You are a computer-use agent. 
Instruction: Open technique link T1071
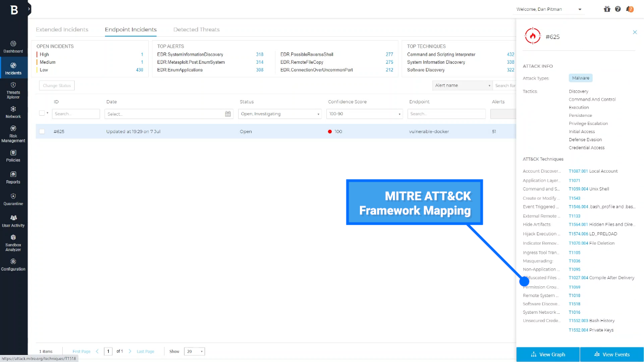coord(574,181)
